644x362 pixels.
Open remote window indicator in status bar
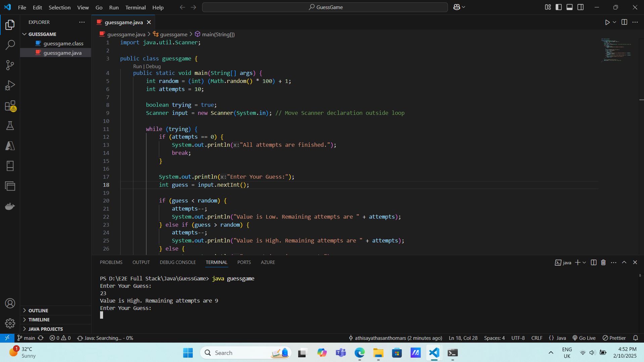[7, 338]
